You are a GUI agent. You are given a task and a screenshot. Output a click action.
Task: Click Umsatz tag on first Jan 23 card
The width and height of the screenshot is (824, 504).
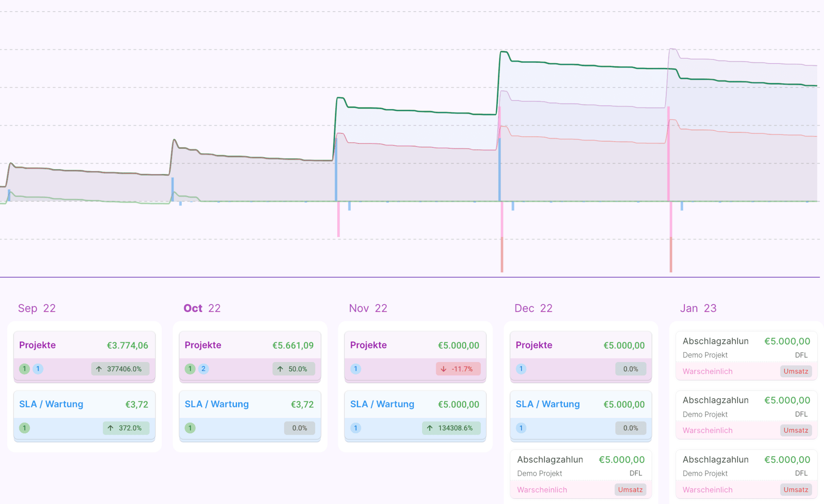pos(795,371)
